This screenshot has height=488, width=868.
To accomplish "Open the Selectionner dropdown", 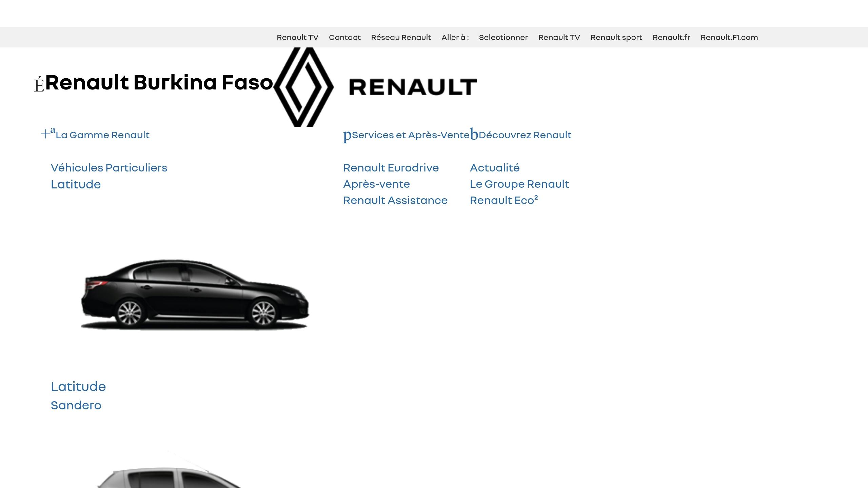I will point(503,37).
